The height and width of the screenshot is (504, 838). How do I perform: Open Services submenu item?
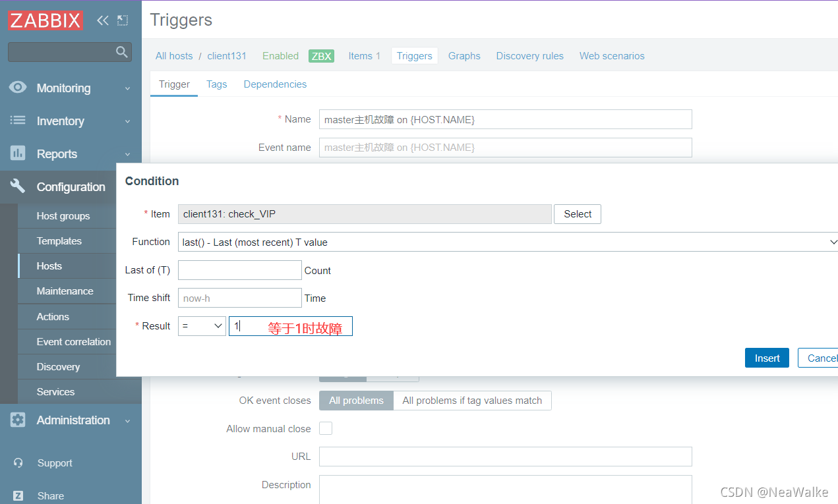[56, 392]
